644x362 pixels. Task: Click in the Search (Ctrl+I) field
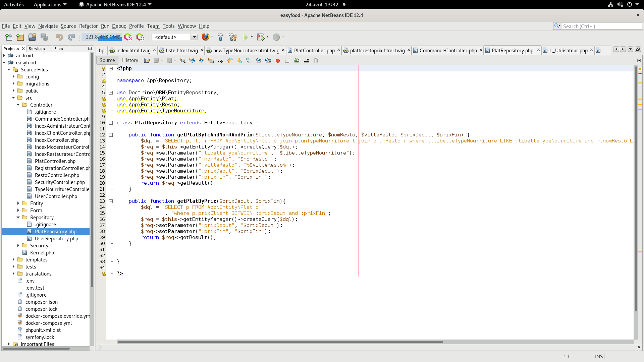[x=600, y=26]
